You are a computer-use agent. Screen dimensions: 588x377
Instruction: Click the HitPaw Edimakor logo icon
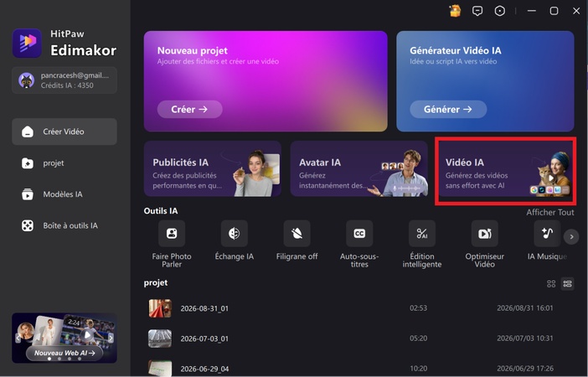(27, 43)
